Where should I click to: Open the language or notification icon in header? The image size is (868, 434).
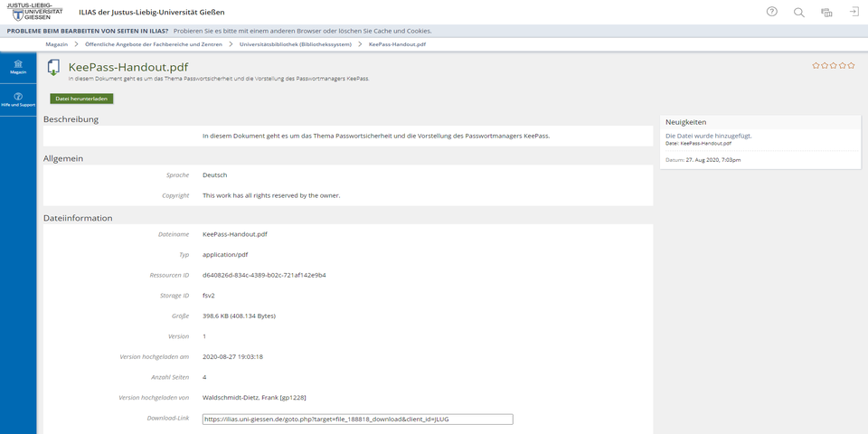(826, 12)
